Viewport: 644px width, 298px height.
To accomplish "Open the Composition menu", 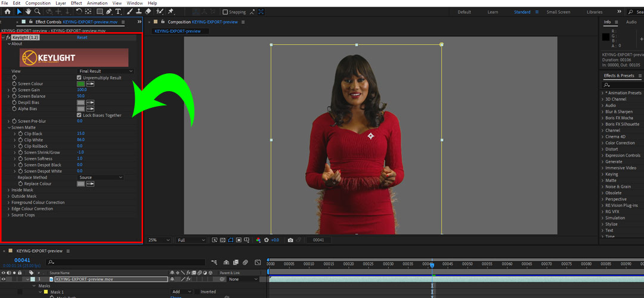I will click(x=38, y=3).
